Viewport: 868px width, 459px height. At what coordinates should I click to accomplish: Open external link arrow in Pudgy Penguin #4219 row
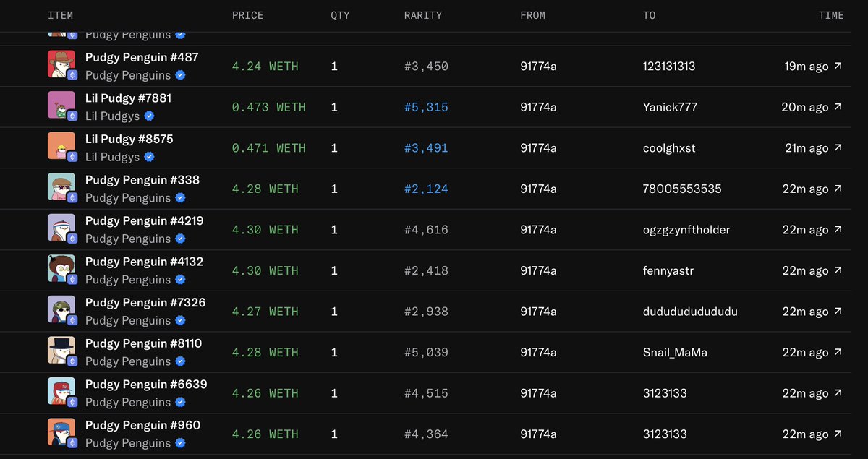tap(838, 230)
